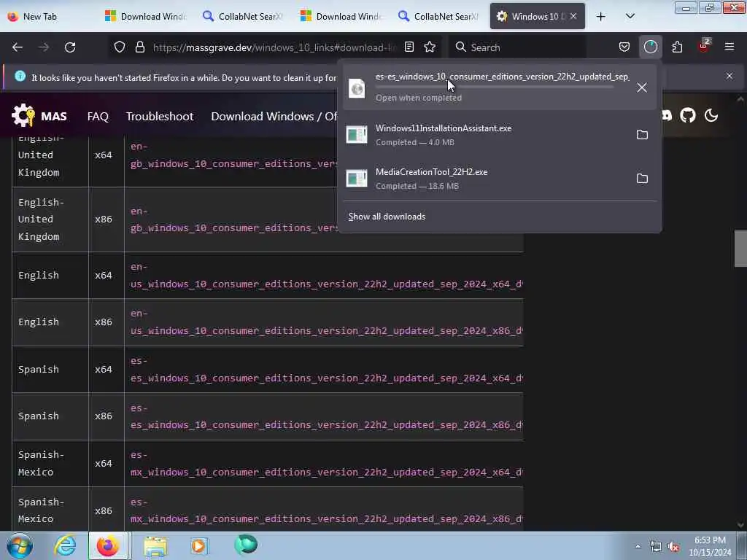Toggle reader view icon
Viewport: 747px width, 560px height.
pos(409,47)
